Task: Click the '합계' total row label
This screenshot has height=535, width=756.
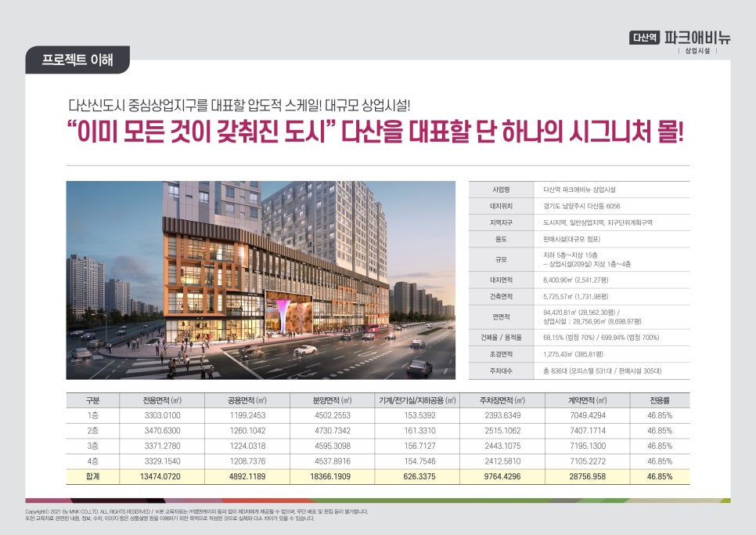Action: [x=92, y=476]
